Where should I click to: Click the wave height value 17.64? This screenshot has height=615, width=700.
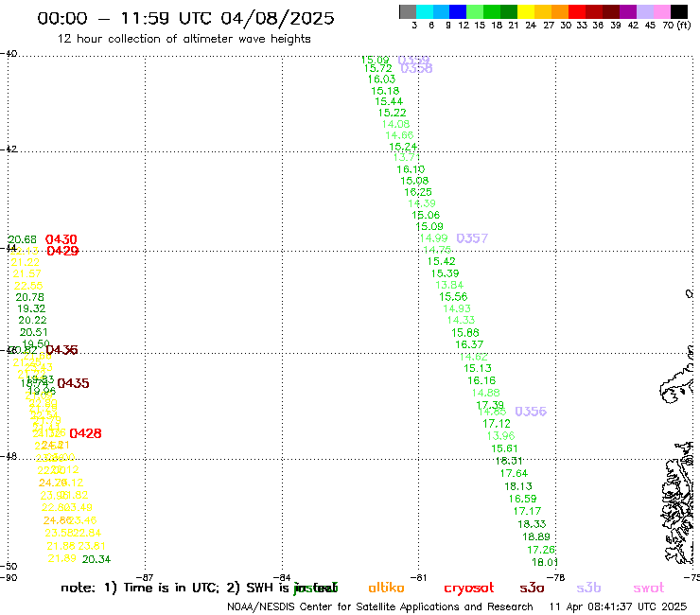click(514, 473)
